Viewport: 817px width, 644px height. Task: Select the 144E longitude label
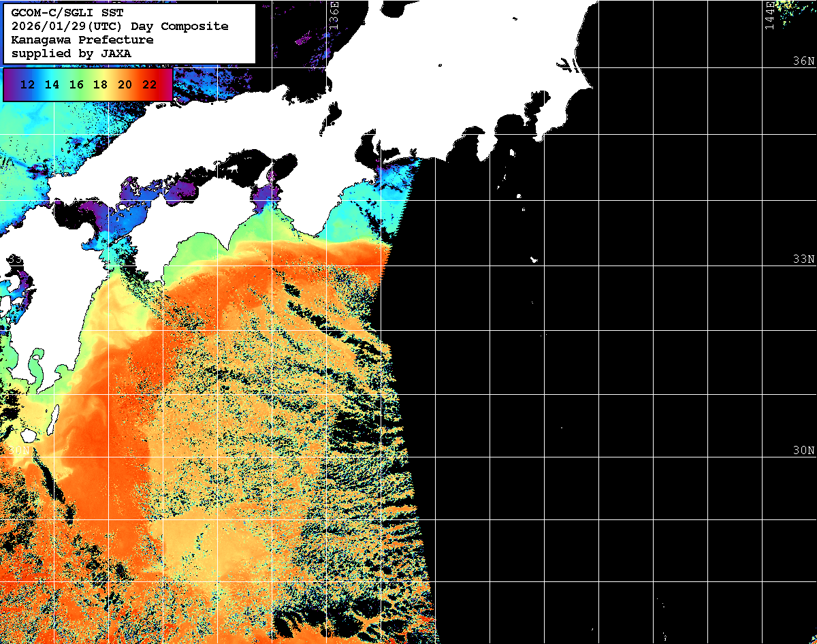769,15
